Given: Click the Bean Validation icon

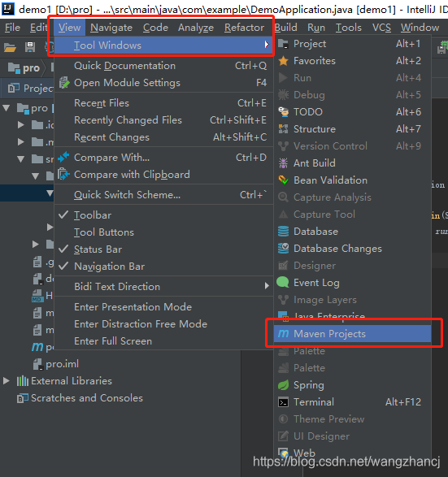Looking at the screenshot, I should 283,180.
